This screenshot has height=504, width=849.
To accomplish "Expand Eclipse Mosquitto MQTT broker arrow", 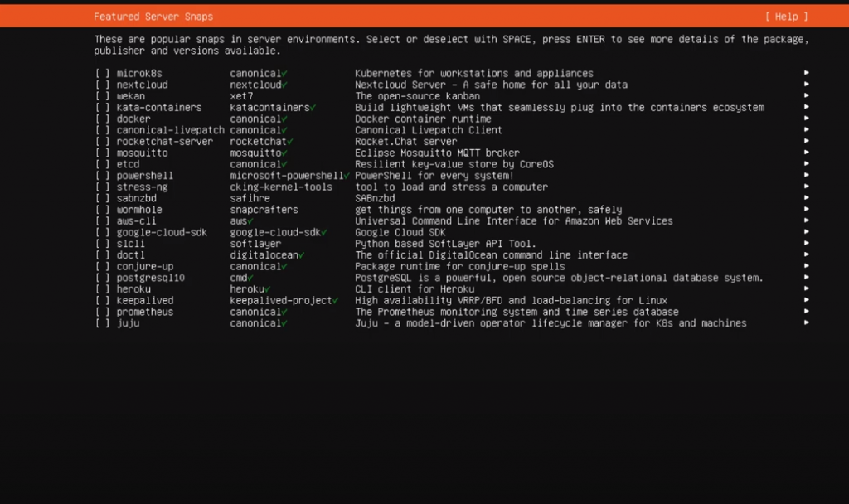I will [806, 153].
